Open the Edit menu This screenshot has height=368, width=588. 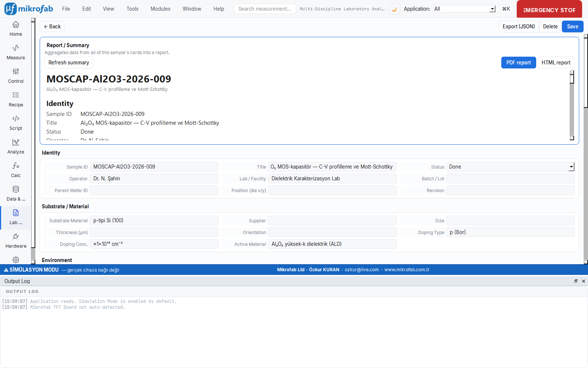click(86, 9)
